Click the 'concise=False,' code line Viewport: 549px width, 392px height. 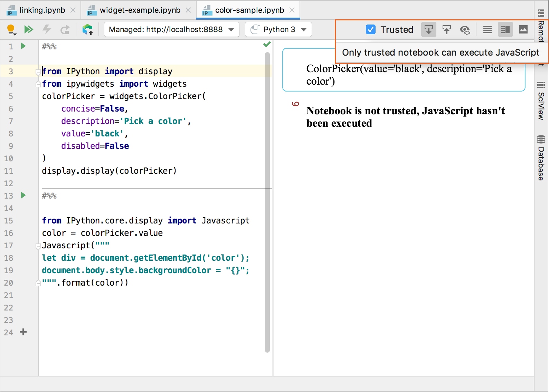(95, 108)
